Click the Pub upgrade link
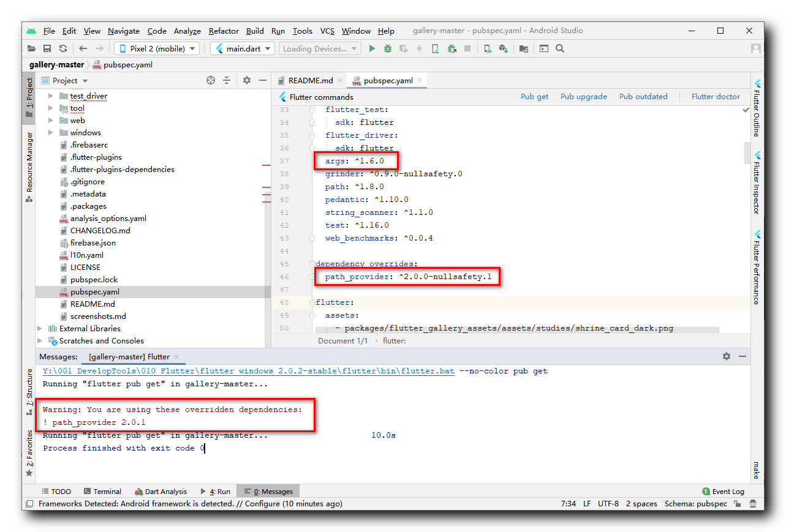Image resolution: width=786 pixels, height=532 pixels. pyautogui.click(x=584, y=97)
